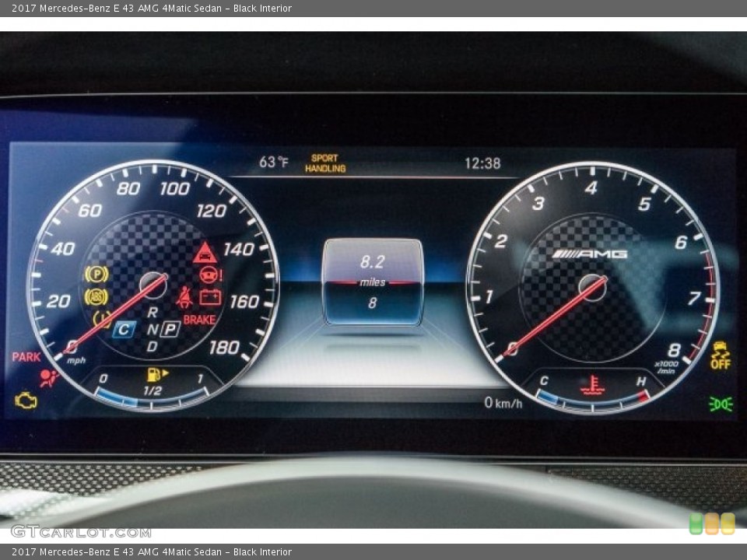The image size is (747, 560).
Task: Click the yellow ESP OFF icon
Action: [721, 355]
